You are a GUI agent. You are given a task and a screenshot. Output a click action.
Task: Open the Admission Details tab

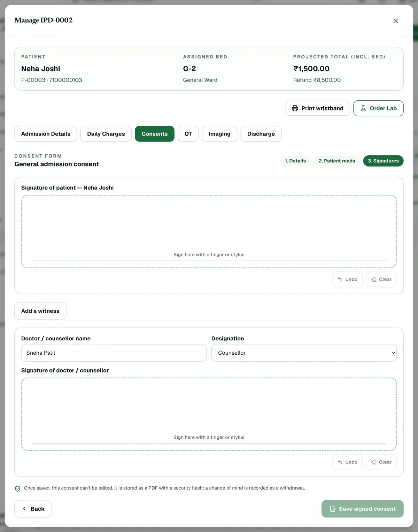pyautogui.click(x=46, y=134)
